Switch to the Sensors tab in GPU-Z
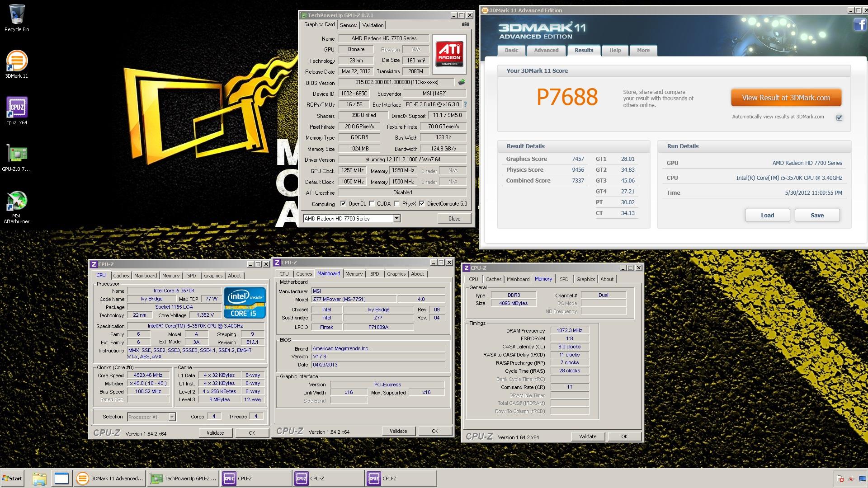The image size is (868, 488). 349,25
